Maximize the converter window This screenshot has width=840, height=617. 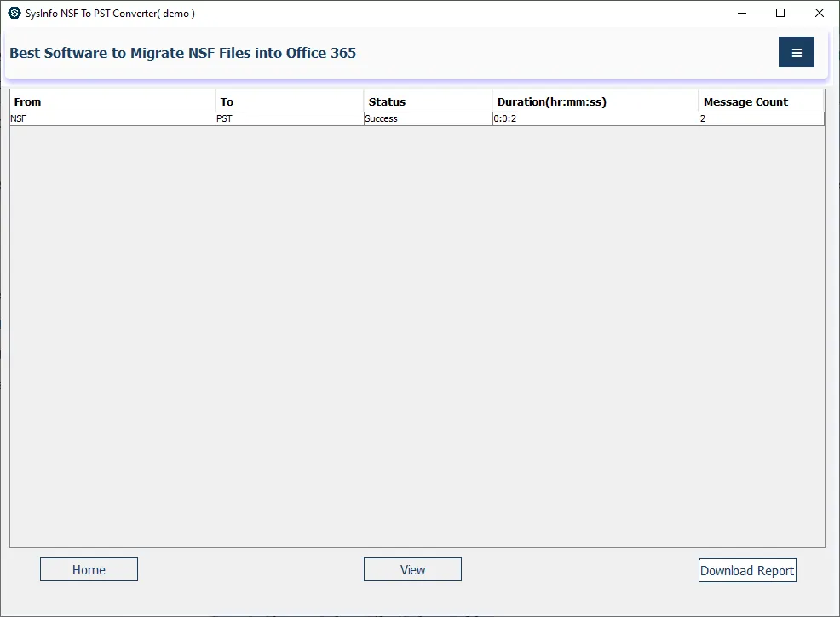[780, 14]
